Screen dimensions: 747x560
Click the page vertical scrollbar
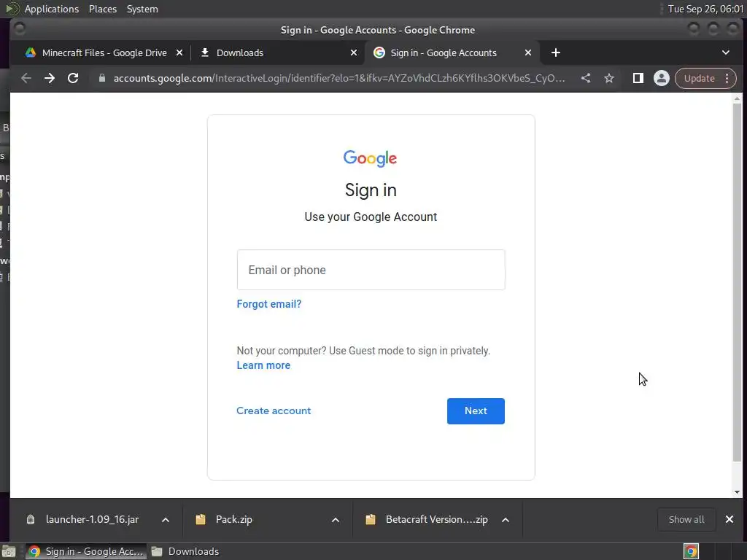(737, 282)
